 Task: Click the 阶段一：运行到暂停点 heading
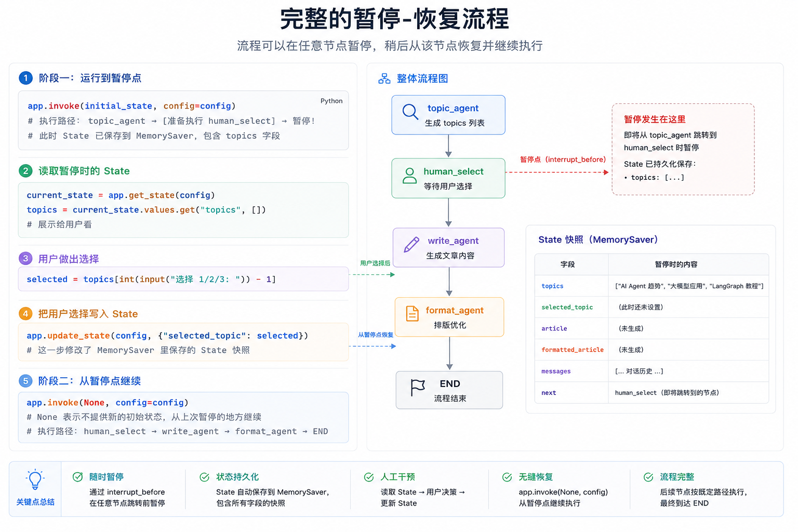coord(90,78)
